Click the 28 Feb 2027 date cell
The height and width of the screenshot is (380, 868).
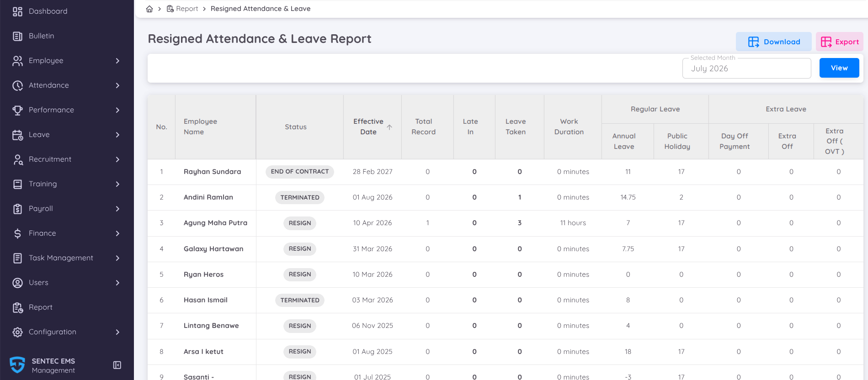coord(373,172)
